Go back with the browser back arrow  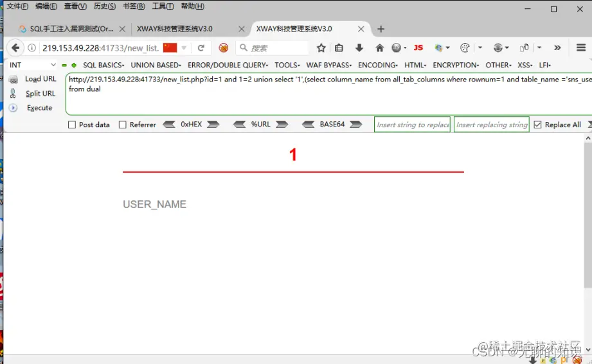click(x=15, y=48)
